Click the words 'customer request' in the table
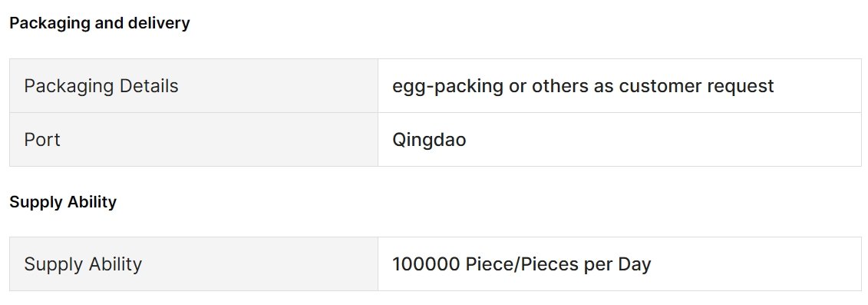Viewport: 868px width, 305px height. pos(696,87)
